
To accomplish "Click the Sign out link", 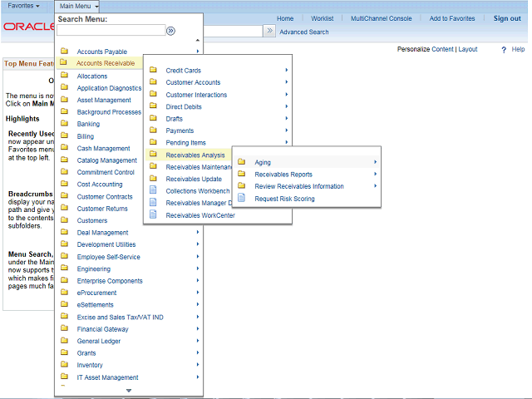I will point(507,18).
